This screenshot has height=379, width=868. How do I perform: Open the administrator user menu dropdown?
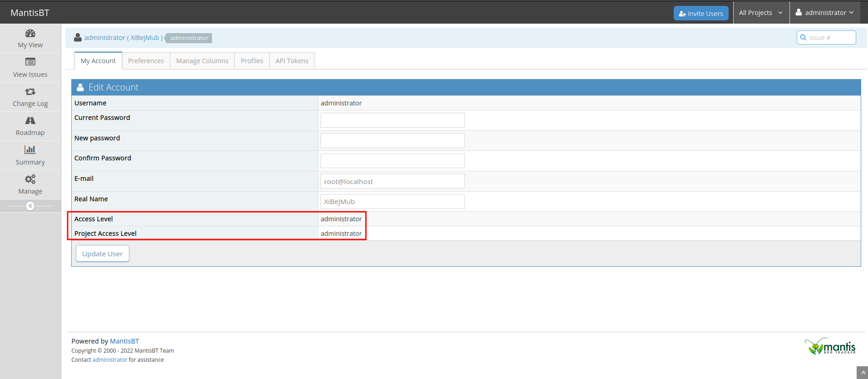coord(824,13)
